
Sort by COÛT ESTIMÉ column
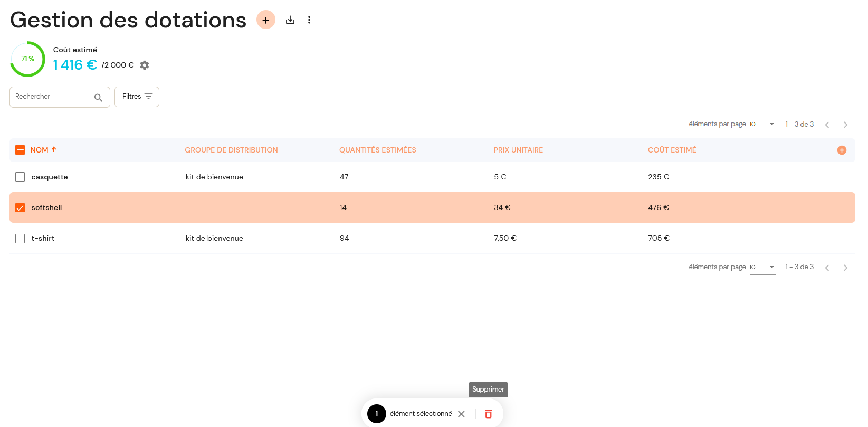pyautogui.click(x=672, y=150)
